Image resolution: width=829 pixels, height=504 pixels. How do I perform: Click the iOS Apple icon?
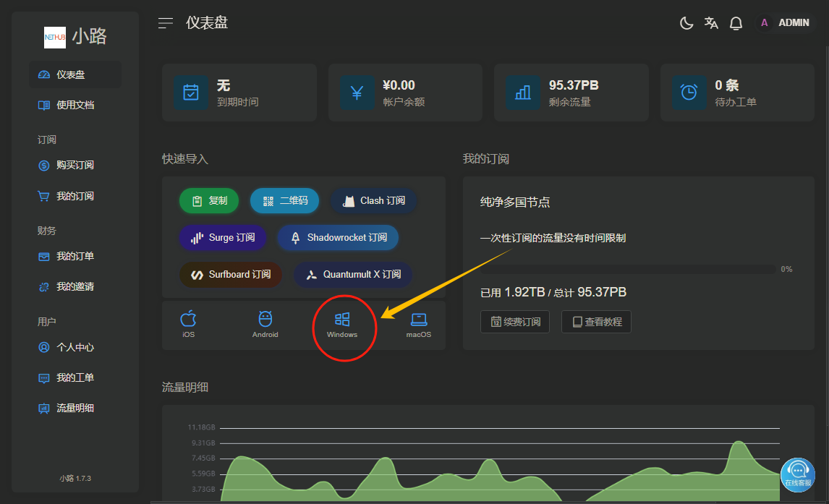click(x=188, y=324)
